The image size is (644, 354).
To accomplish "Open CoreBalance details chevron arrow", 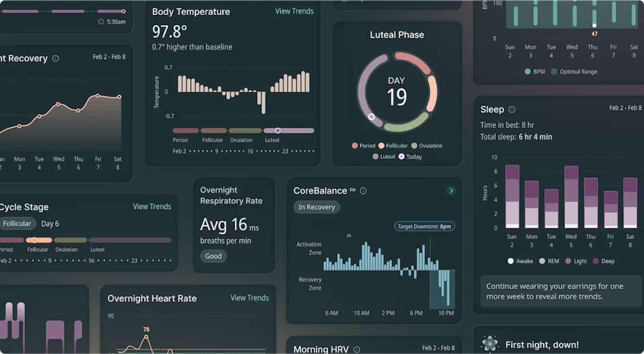I will pyautogui.click(x=451, y=191).
